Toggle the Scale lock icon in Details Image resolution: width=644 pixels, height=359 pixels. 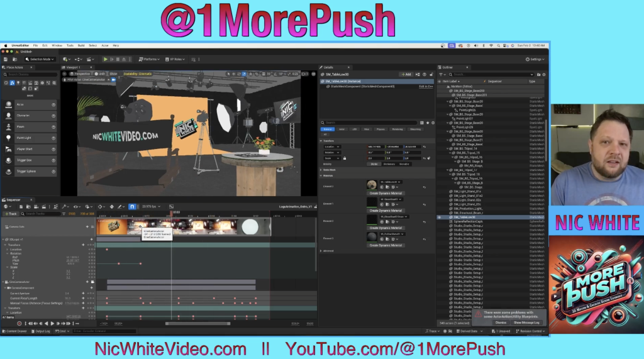(x=345, y=158)
